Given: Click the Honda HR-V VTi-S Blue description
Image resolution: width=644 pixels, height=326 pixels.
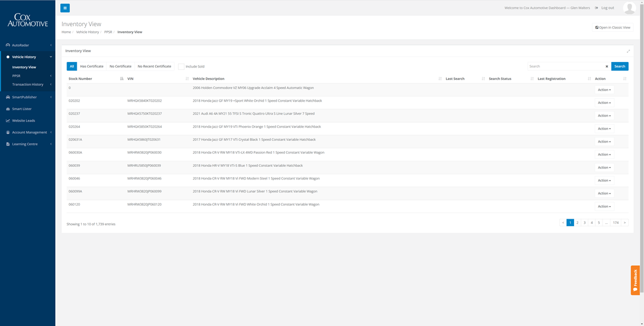Looking at the screenshot, I should [x=248, y=165].
